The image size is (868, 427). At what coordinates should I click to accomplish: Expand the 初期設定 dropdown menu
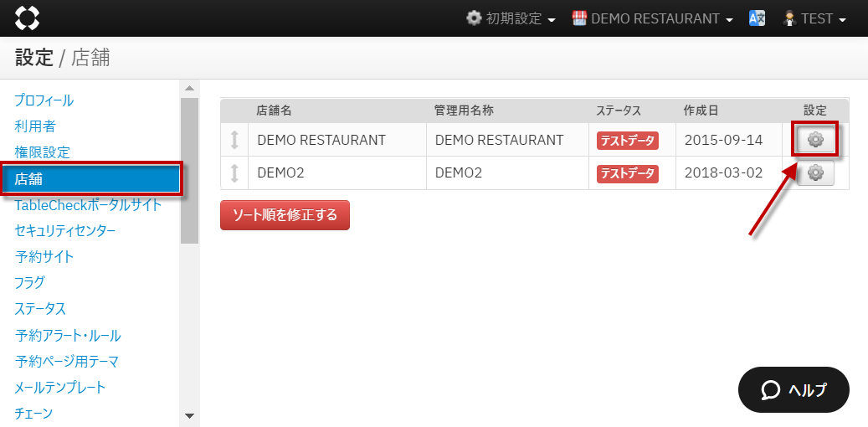(511, 18)
